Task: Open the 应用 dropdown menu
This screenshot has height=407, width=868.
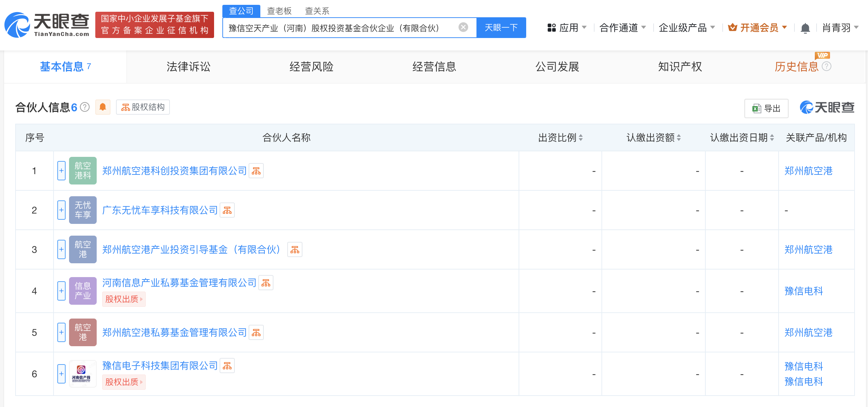Action: click(x=570, y=28)
